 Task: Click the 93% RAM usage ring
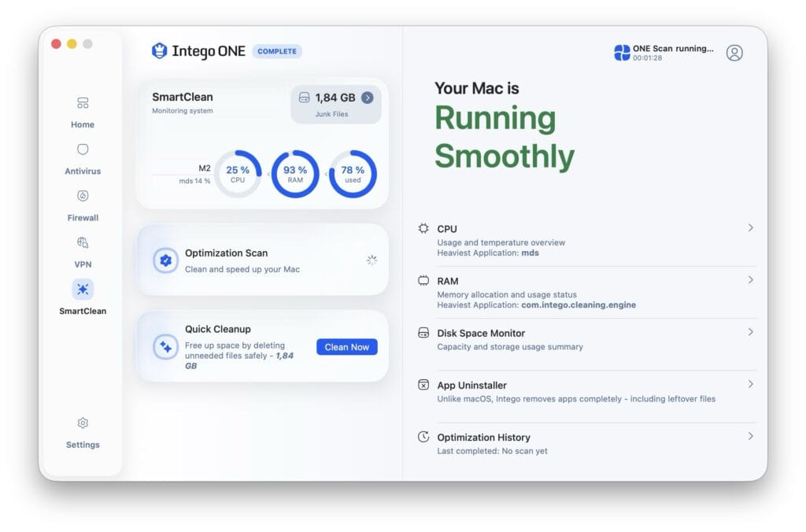click(294, 172)
